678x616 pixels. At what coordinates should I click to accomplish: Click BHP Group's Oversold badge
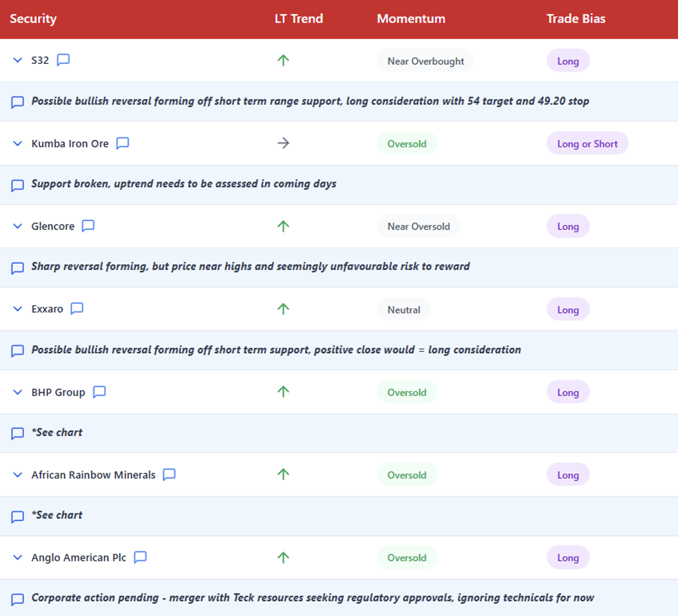click(407, 392)
